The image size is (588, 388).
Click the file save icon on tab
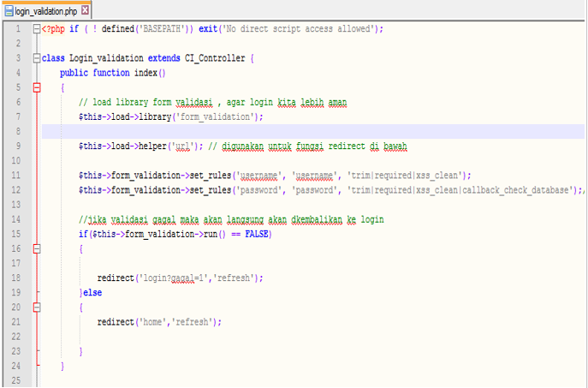9,11
